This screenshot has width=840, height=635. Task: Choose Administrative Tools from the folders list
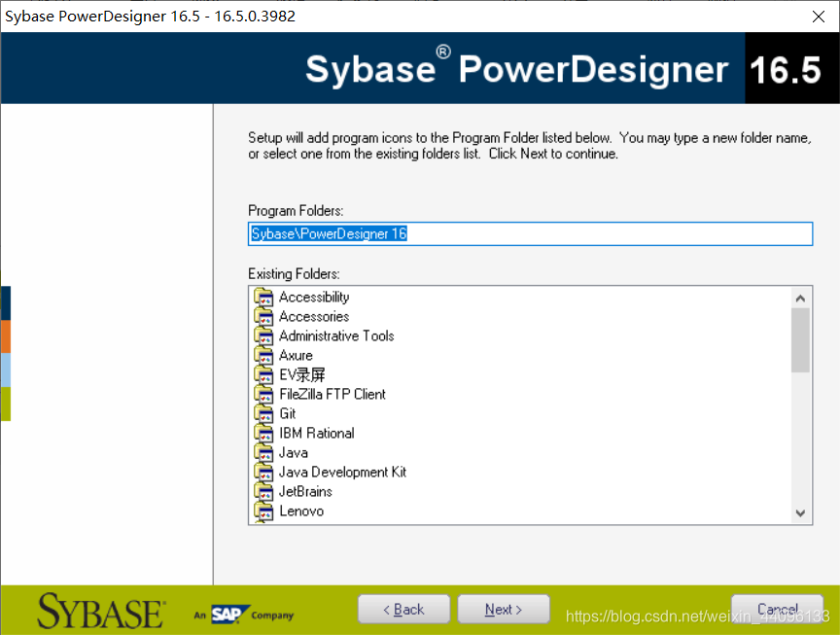click(336, 336)
